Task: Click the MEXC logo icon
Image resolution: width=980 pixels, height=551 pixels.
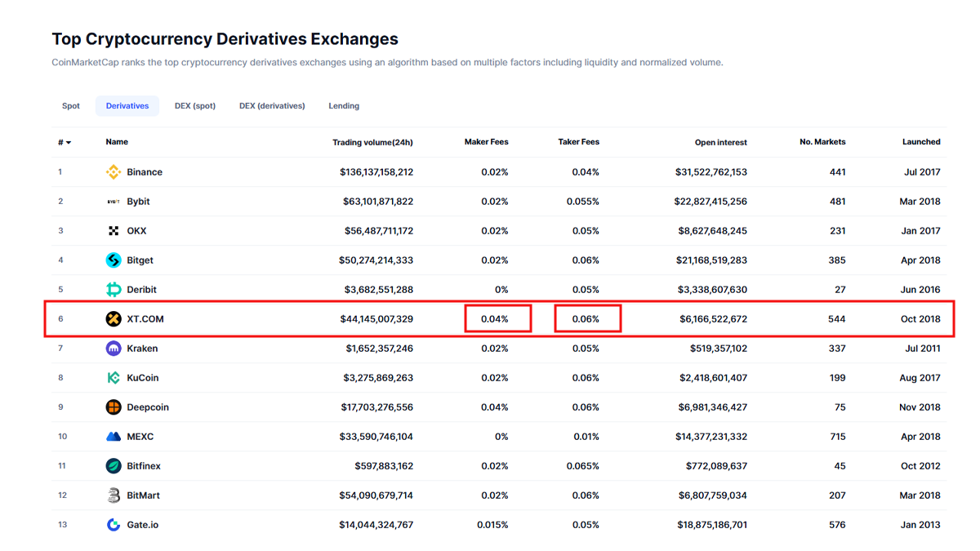Action: [114, 437]
